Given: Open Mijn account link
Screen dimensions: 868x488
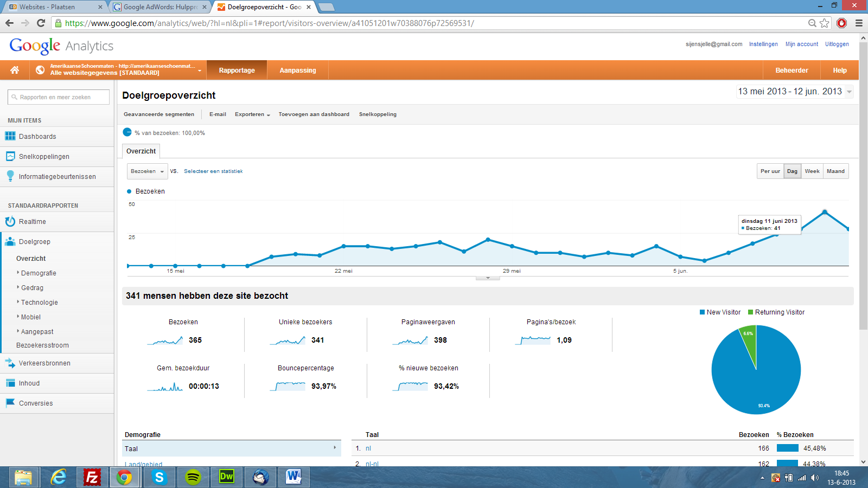Looking at the screenshot, I should pos(802,44).
